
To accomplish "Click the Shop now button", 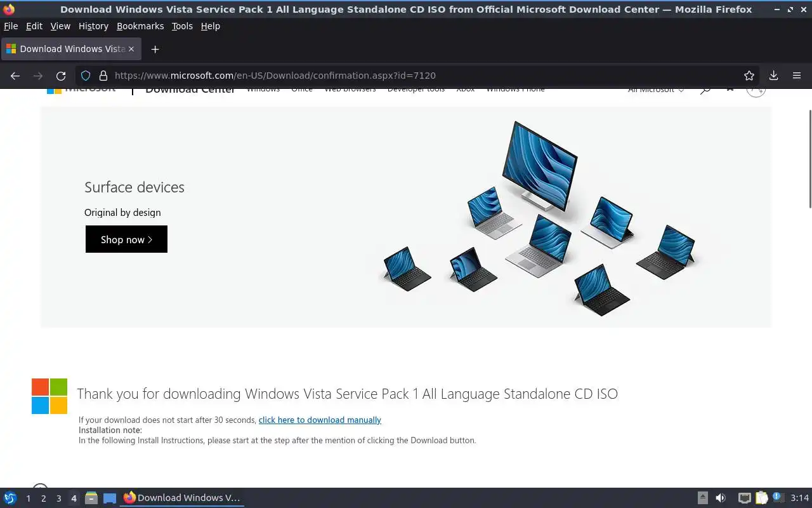I will [126, 239].
